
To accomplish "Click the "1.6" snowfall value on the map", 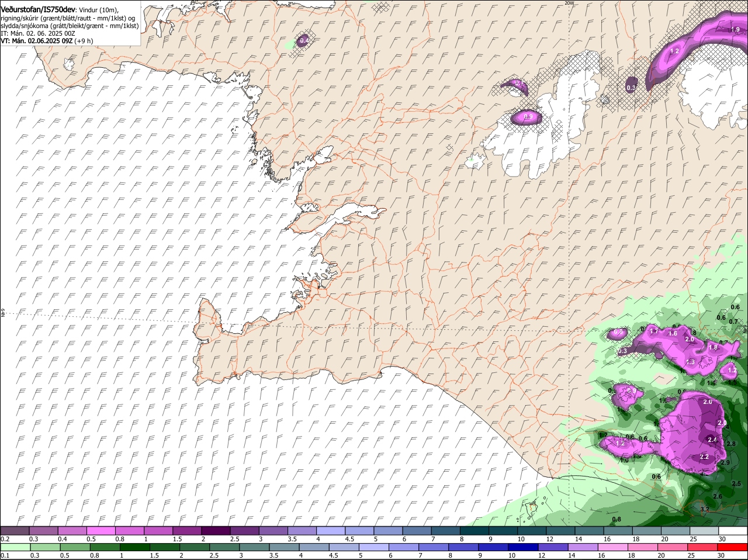I will (x=673, y=333).
